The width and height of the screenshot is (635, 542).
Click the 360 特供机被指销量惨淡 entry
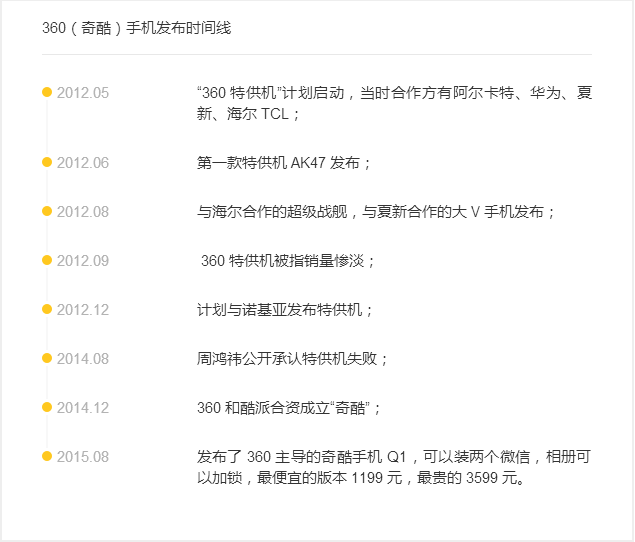288,260
